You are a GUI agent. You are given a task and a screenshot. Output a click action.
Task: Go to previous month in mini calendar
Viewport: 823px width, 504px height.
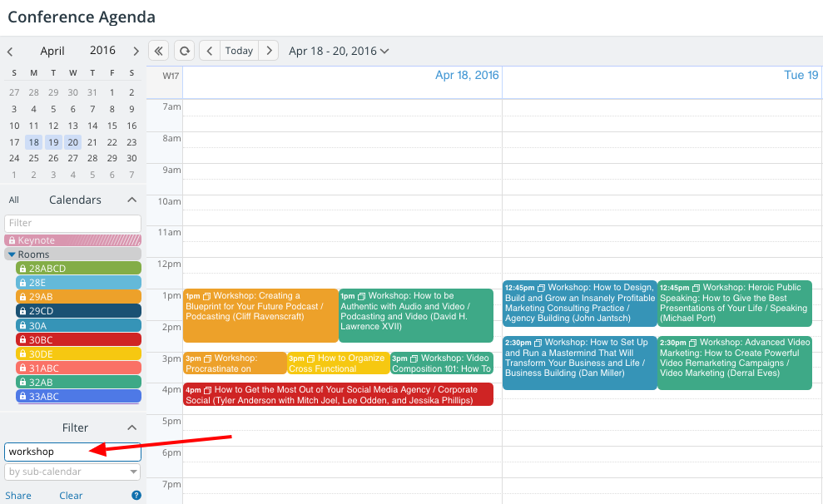pyautogui.click(x=10, y=52)
